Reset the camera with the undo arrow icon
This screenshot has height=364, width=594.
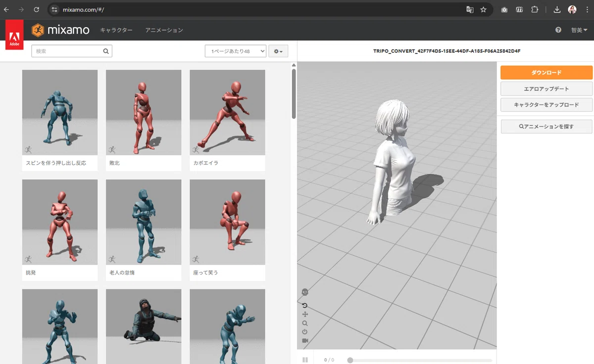click(305, 305)
